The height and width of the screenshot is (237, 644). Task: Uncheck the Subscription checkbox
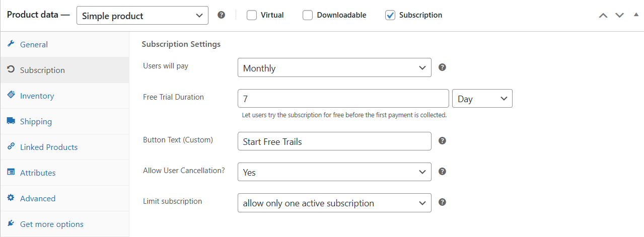click(390, 15)
